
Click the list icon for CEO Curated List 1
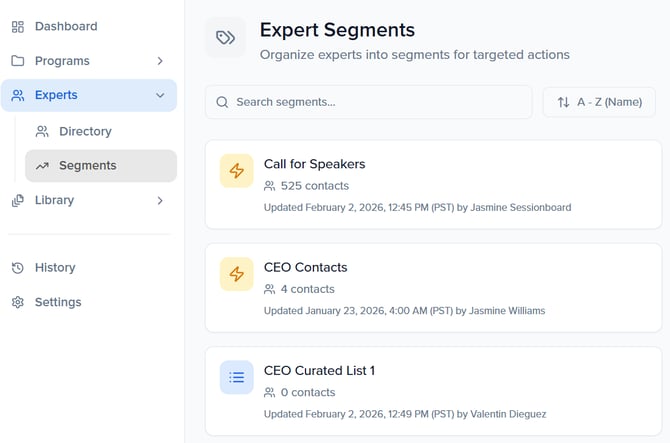click(x=237, y=377)
